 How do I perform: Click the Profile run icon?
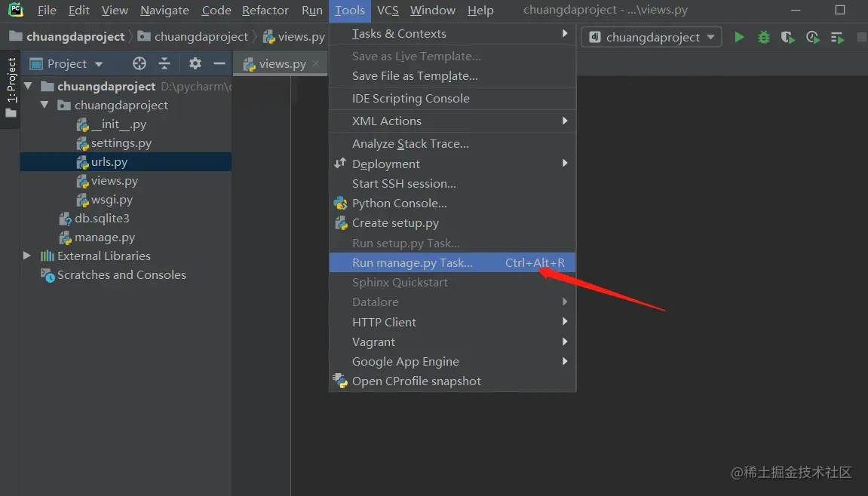pyautogui.click(x=813, y=37)
